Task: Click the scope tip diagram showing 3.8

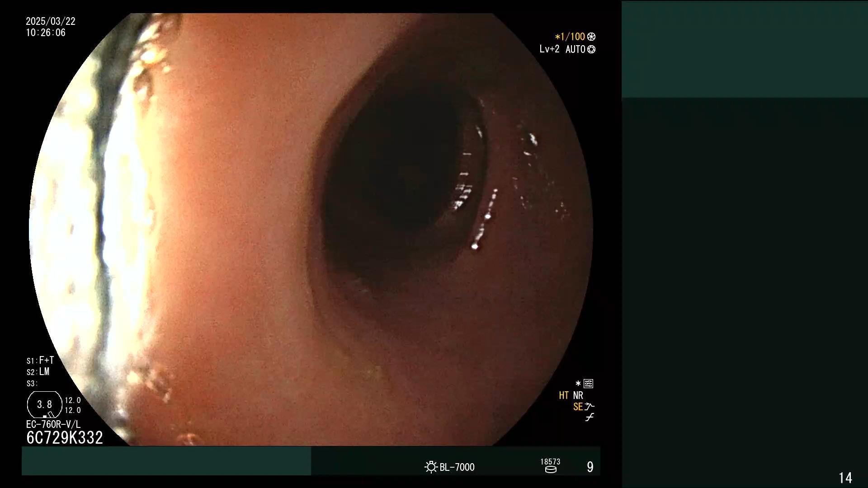Action: (45, 404)
